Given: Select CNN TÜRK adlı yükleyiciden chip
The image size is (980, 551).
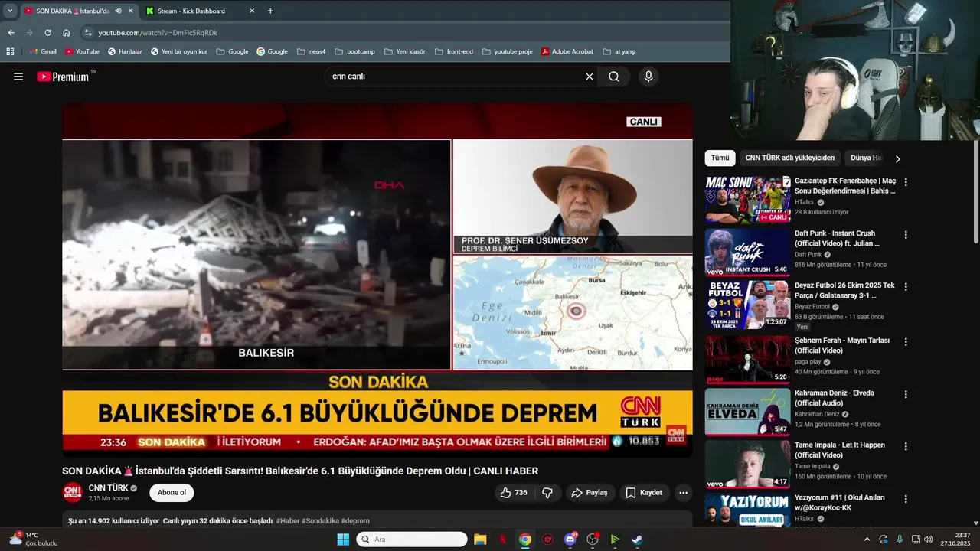Looking at the screenshot, I should (789, 158).
